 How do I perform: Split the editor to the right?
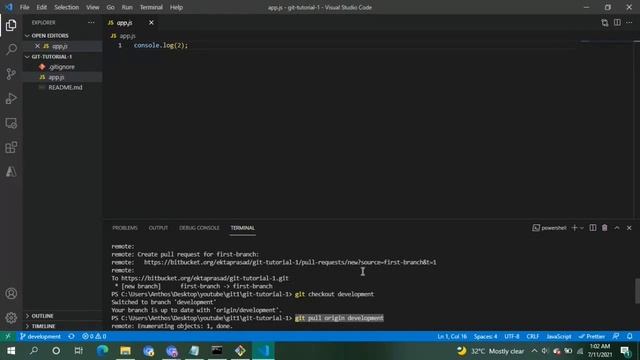[x=617, y=23]
